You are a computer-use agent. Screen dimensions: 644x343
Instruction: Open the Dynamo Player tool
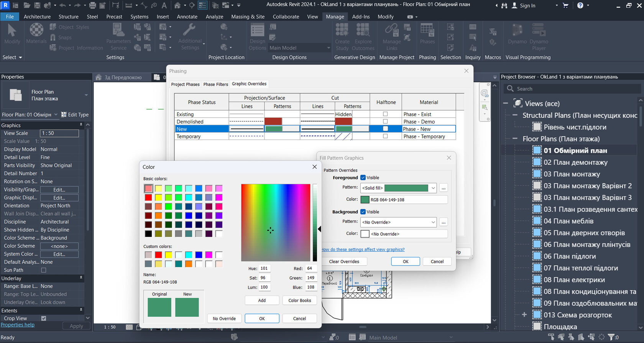(x=539, y=37)
